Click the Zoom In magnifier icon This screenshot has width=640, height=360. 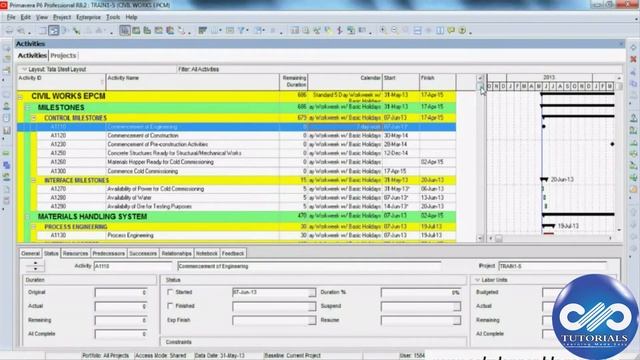(383, 31)
